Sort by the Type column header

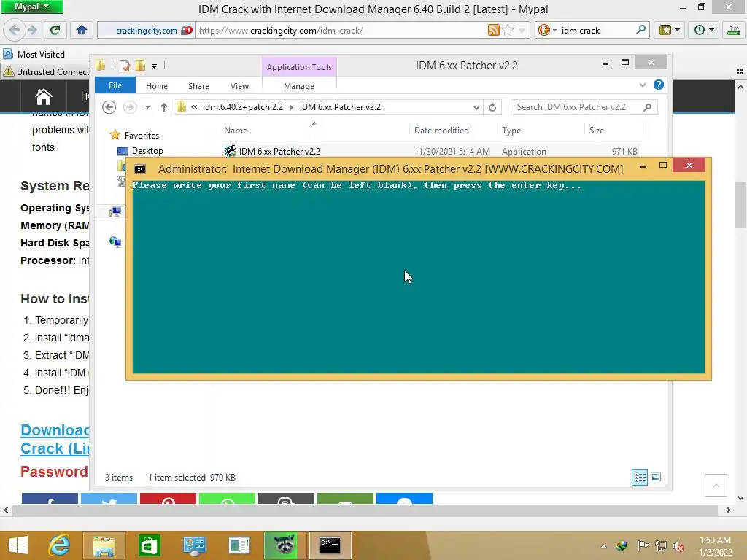pyautogui.click(x=541, y=130)
